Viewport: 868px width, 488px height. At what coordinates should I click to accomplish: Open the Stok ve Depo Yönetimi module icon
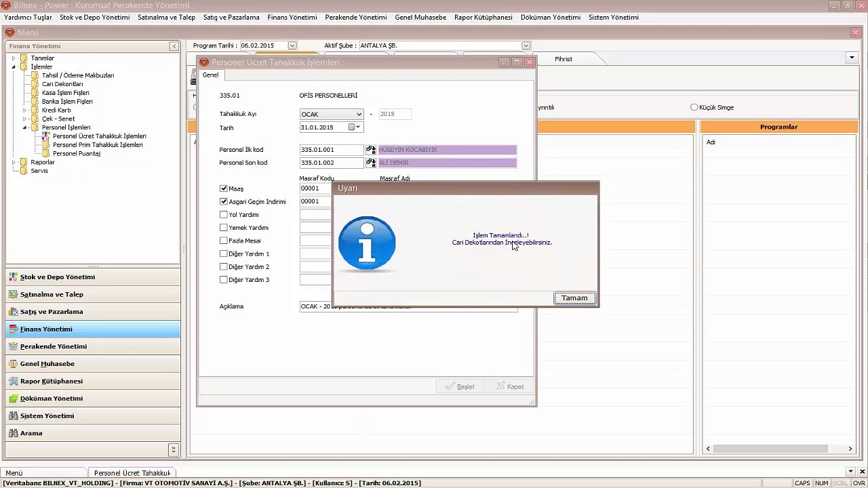(x=14, y=277)
